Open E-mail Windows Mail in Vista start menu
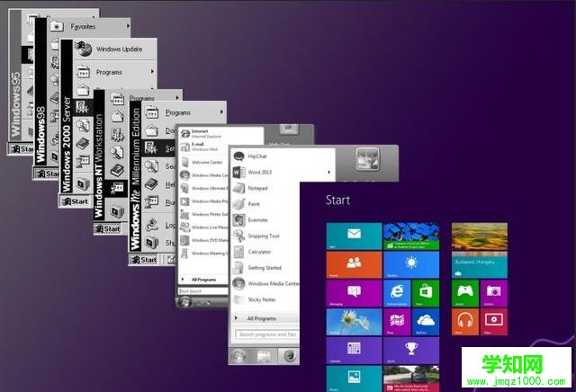The image size is (576, 392). point(204,147)
